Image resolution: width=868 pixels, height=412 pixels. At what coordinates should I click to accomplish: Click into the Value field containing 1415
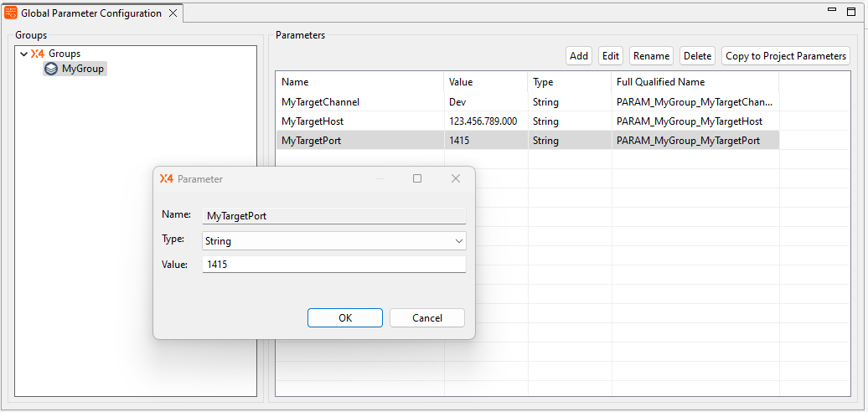tap(333, 265)
